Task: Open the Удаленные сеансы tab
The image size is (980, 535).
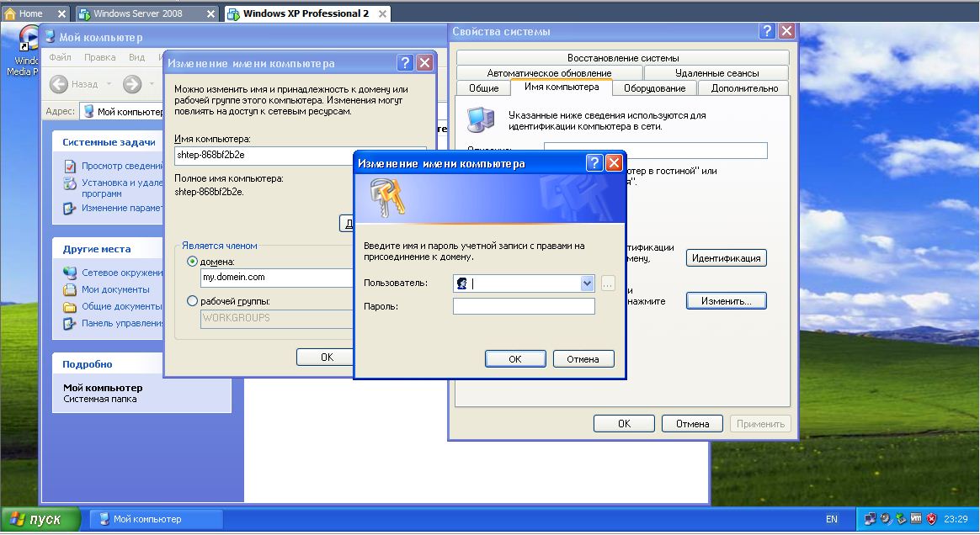Action: (x=716, y=73)
